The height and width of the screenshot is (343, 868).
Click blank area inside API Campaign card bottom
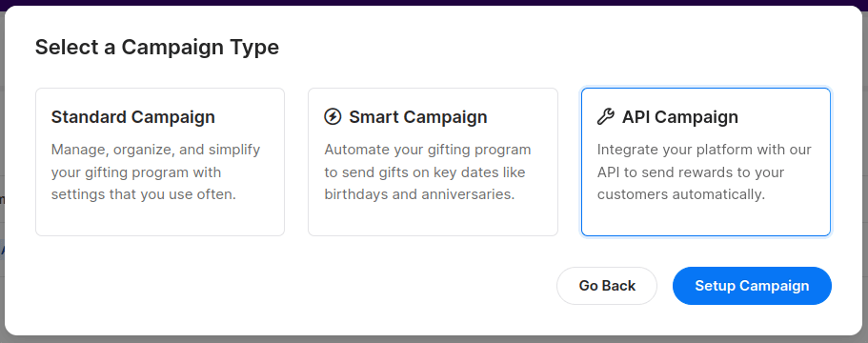tap(706, 220)
